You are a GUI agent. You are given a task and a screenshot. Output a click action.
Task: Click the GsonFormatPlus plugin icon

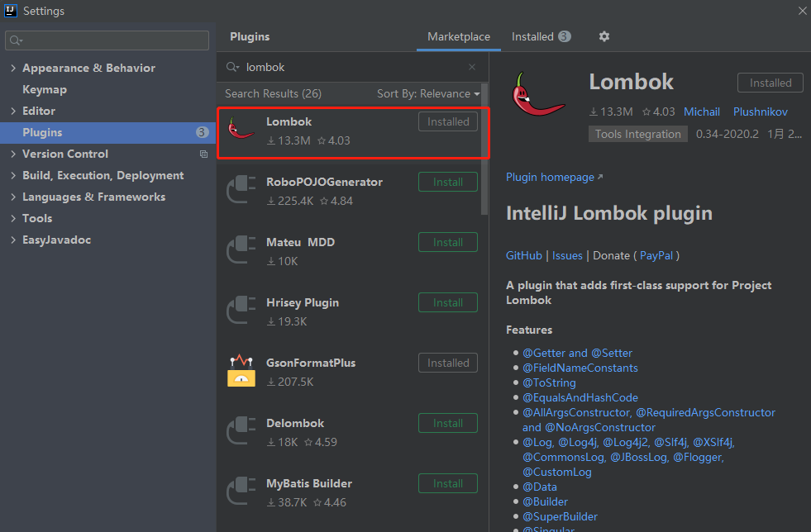[241, 371]
